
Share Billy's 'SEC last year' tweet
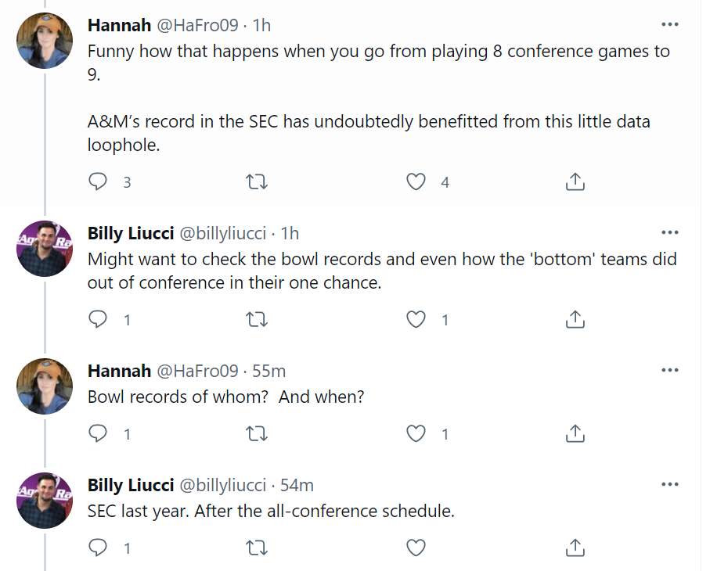coord(575,548)
